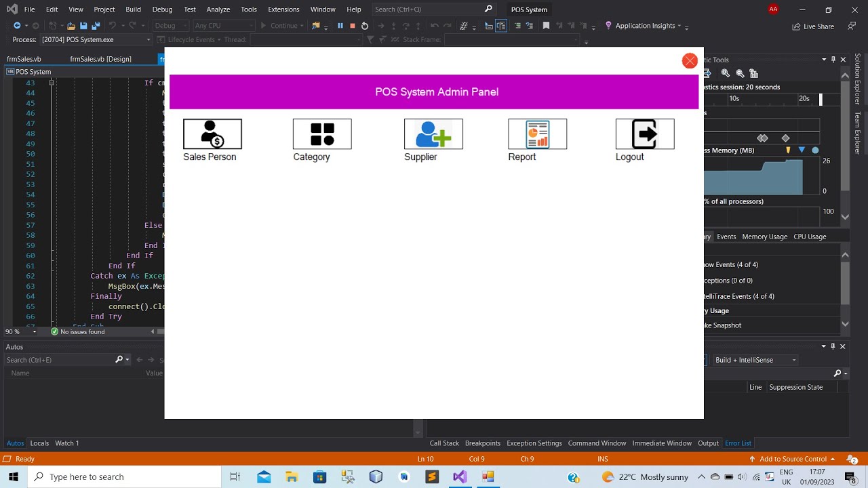Stop debugging with the red square icon

(x=353, y=26)
